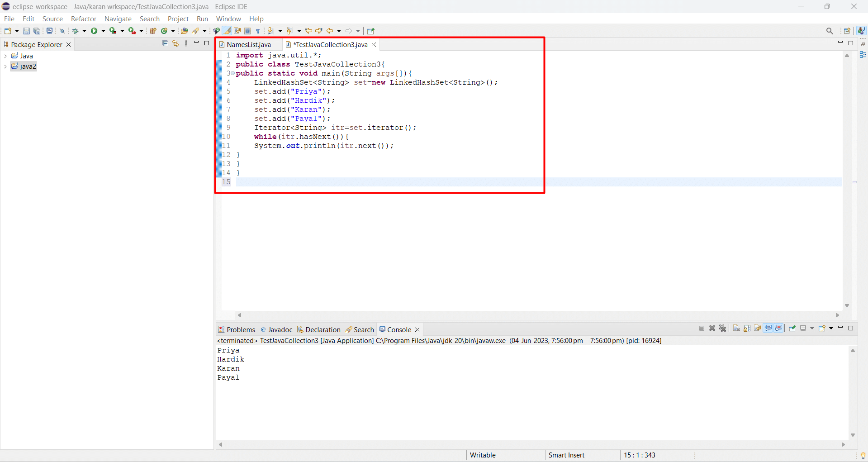Screen dimensions: 868x462
Task: Toggle console Scroll Lock
Action: (x=747, y=328)
